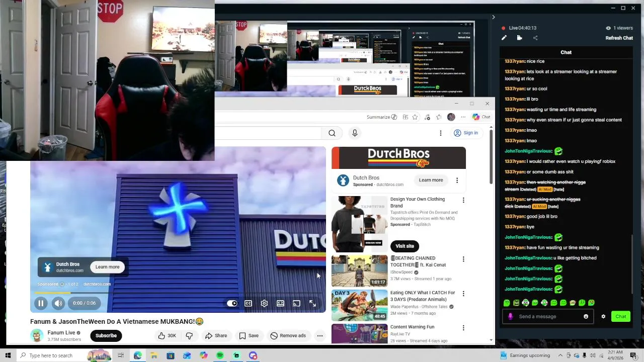Image resolution: width=644 pixels, height=362 pixels.
Task: Mute the YouTube player volume
Action: 58,303
